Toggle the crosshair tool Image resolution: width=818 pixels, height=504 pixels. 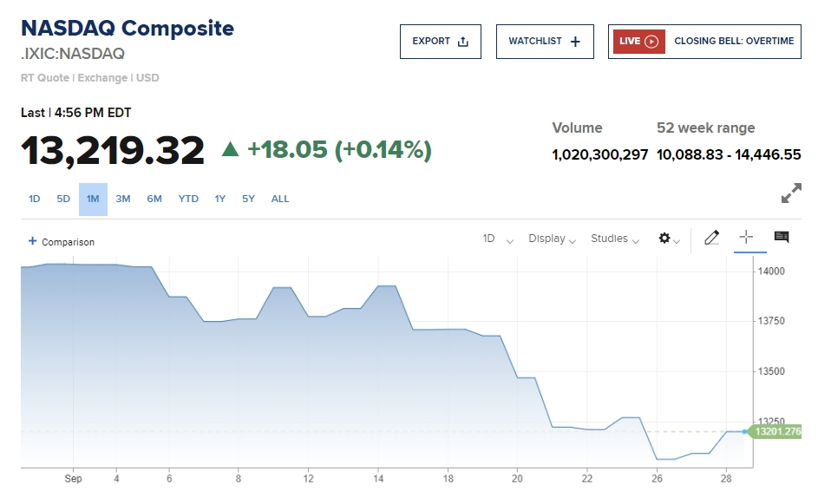[x=746, y=238]
